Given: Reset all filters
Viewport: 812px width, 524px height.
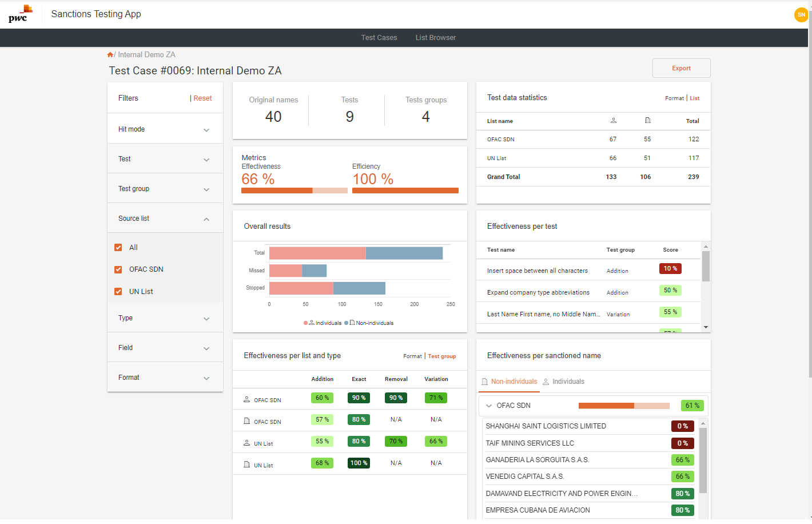Looking at the screenshot, I should coord(202,98).
